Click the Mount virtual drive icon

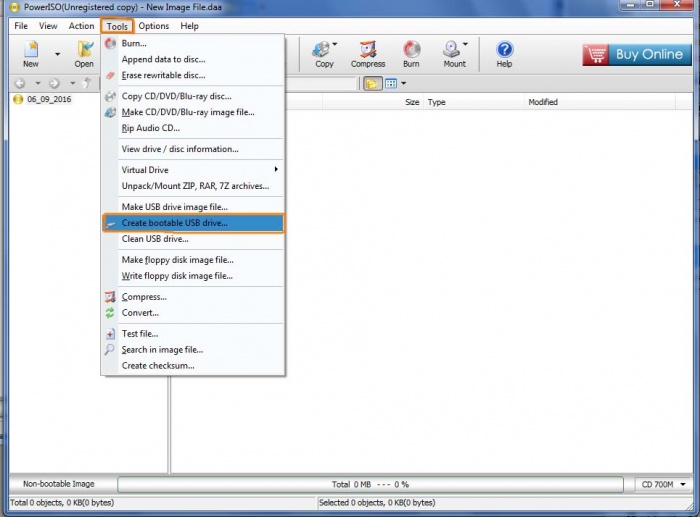[x=454, y=53]
